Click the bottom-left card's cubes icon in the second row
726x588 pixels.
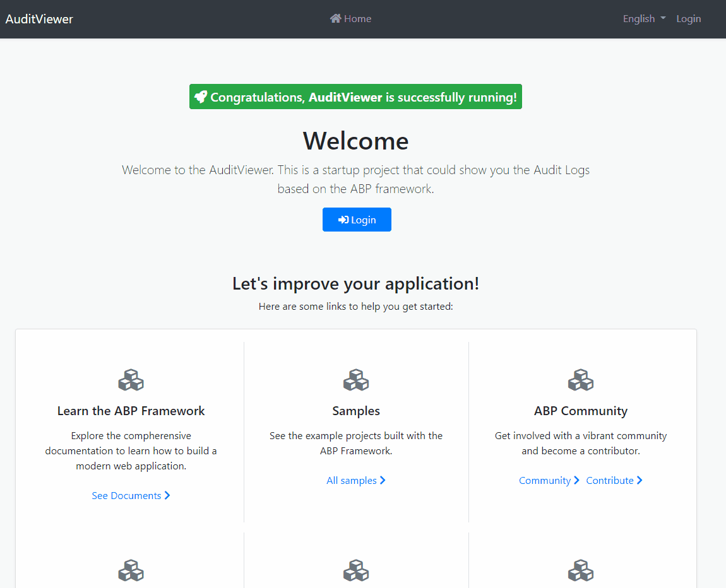pos(131,570)
